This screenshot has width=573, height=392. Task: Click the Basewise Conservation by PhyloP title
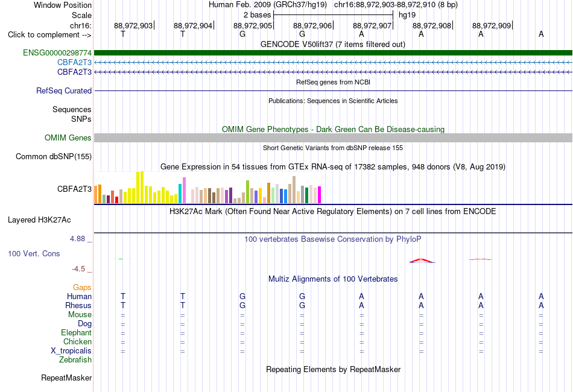pyautogui.click(x=332, y=239)
